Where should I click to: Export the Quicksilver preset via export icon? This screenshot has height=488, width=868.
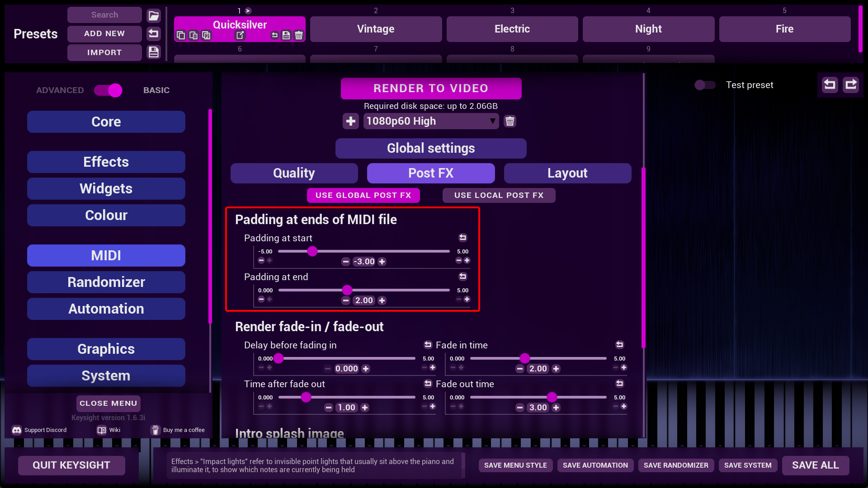240,35
